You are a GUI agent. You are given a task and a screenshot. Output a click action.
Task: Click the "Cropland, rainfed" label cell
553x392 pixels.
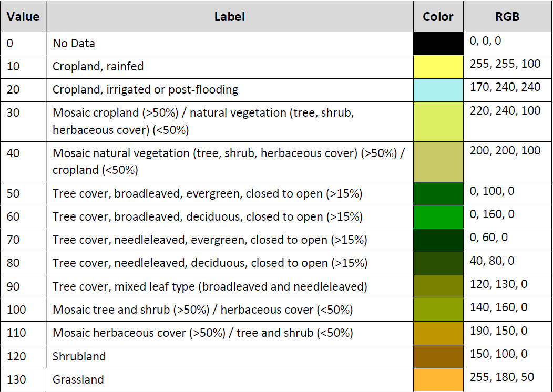tap(98, 67)
